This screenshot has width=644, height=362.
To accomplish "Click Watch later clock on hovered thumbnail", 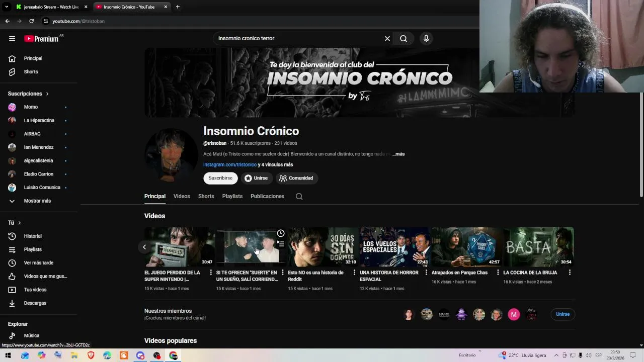I will pos(281,233).
